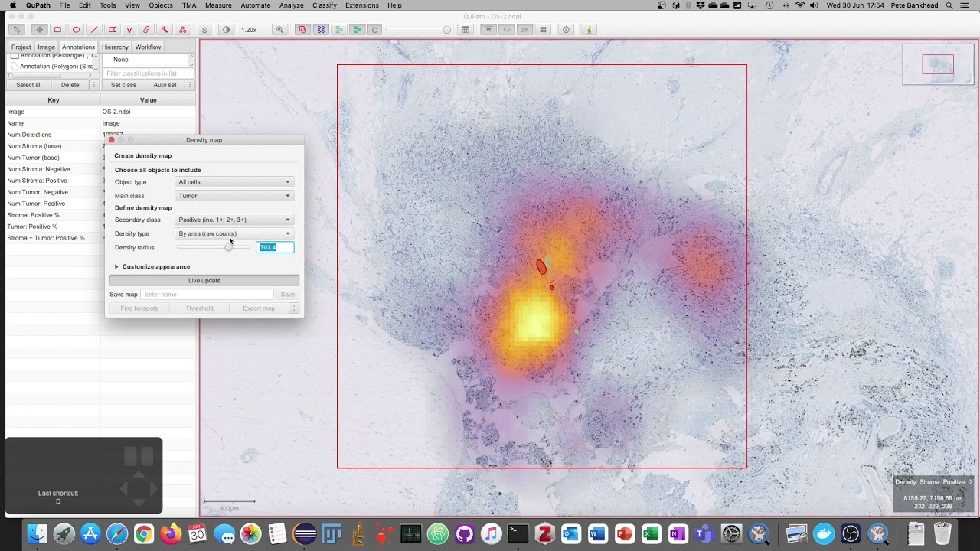Toggle pixel classification overlay C button
This screenshot has height=551, width=980.
(x=374, y=30)
